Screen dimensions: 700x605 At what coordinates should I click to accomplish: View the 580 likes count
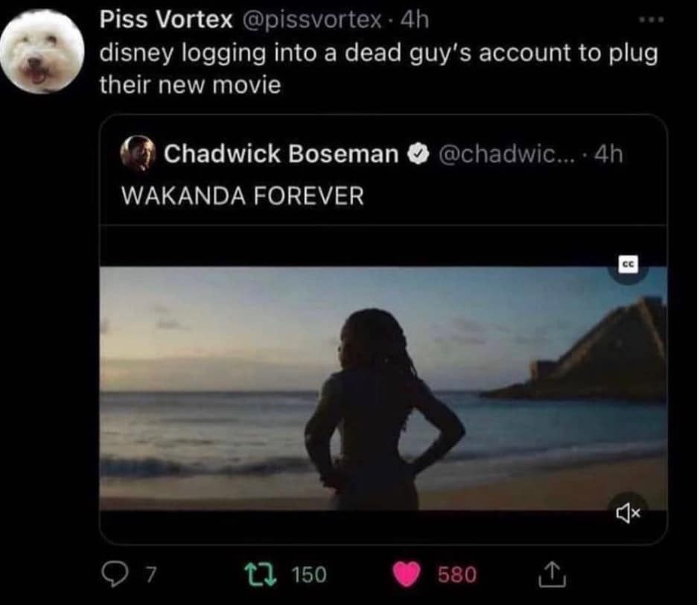[x=456, y=574]
